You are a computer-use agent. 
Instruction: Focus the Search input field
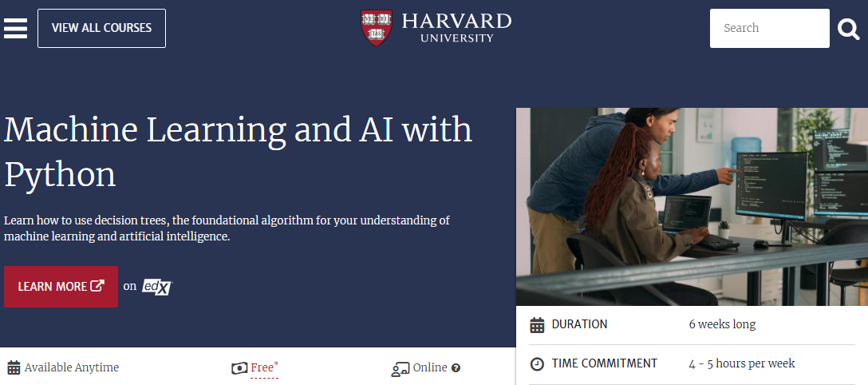pos(769,28)
